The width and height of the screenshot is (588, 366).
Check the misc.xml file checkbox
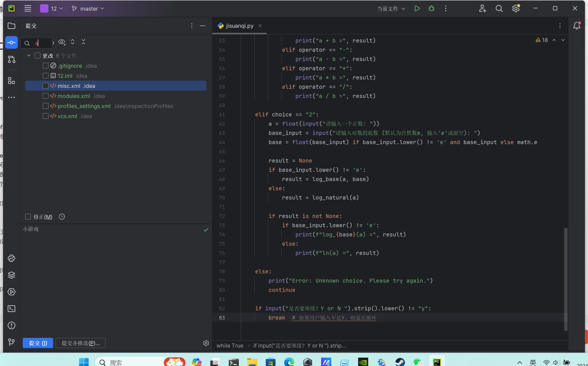click(46, 86)
